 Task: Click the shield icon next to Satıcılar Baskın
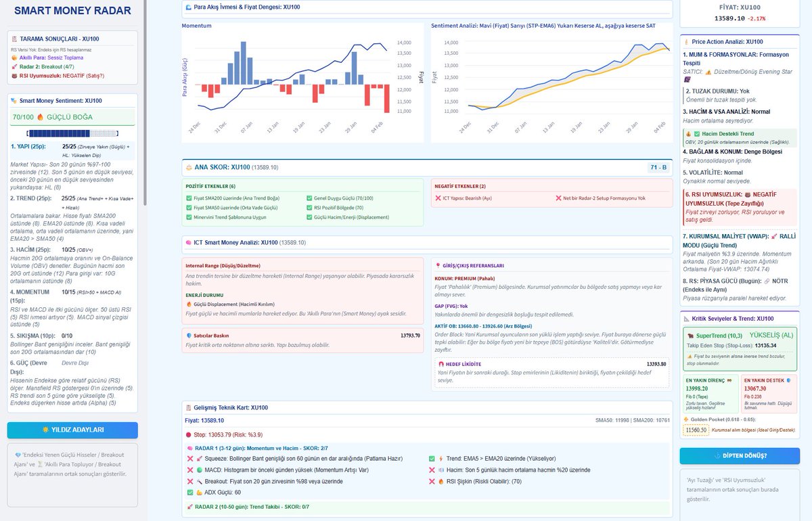point(188,336)
